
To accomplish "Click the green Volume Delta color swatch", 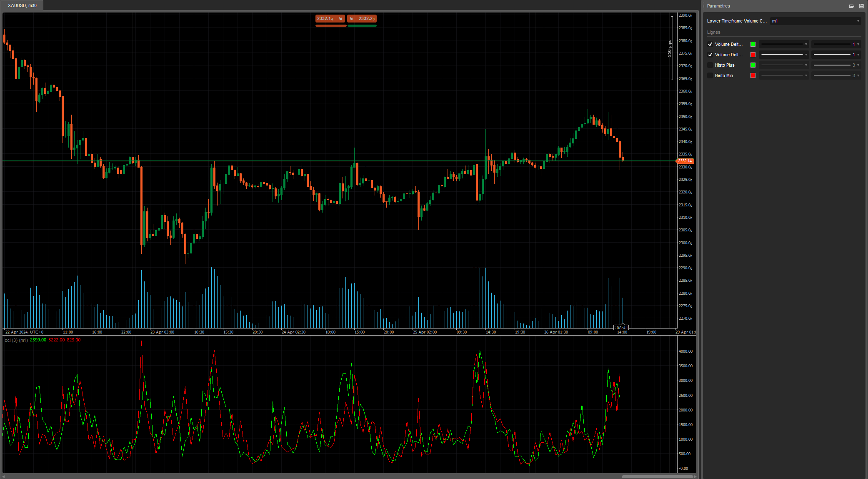I will (x=753, y=44).
